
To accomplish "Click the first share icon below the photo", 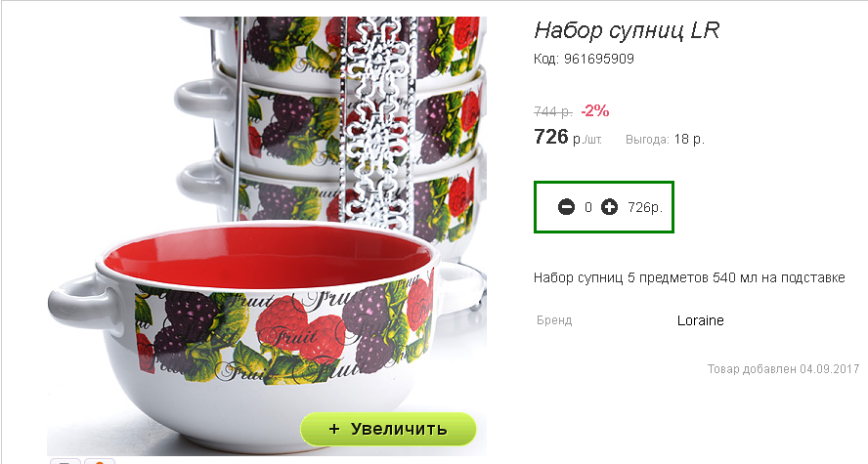I will coord(65,461).
